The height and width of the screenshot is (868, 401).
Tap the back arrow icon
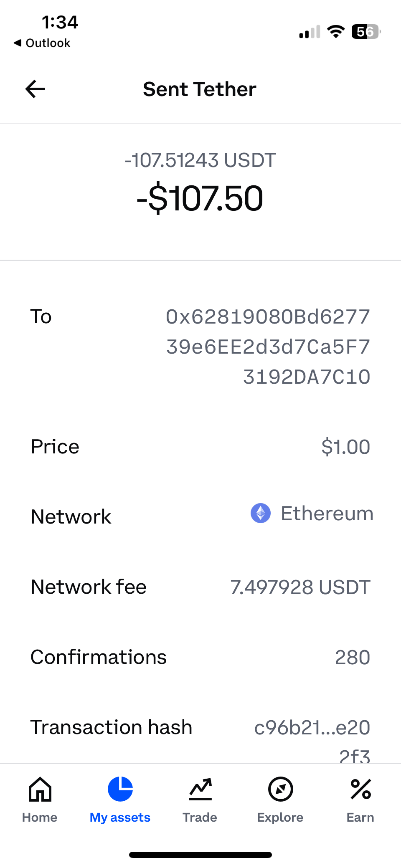coord(35,89)
